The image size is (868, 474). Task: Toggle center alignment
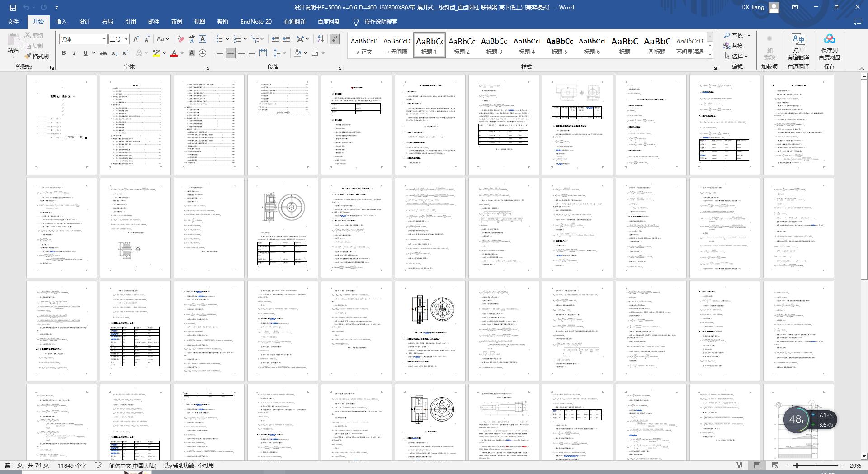[231, 53]
